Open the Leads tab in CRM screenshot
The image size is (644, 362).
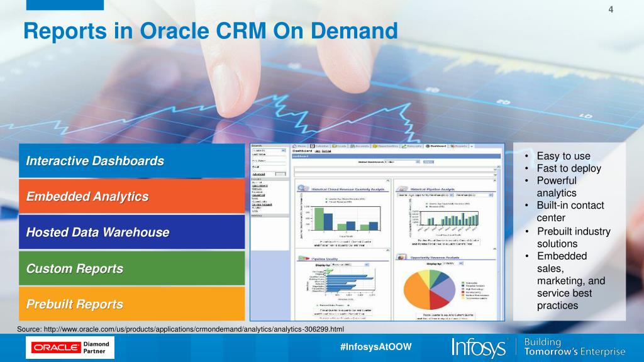click(x=340, y=146)
